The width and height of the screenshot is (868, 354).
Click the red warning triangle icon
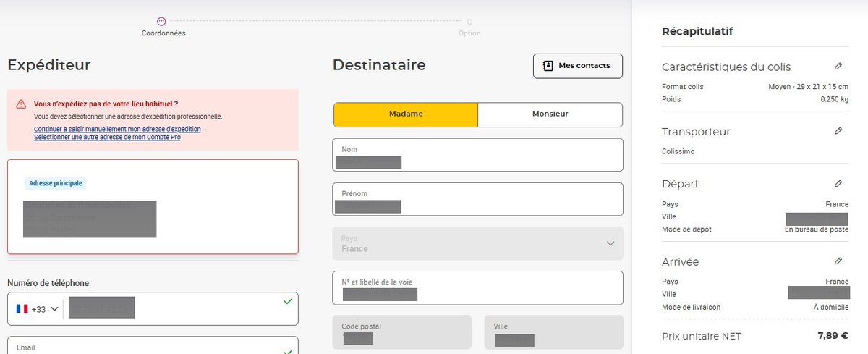(x=21, y=104)
